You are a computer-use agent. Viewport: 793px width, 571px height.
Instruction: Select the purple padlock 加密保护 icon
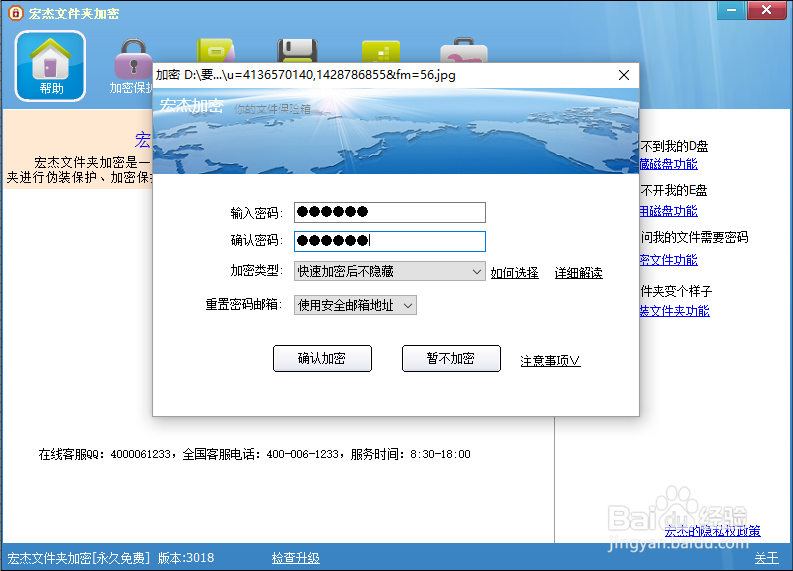pyautogui.click(x=132, y=66)
